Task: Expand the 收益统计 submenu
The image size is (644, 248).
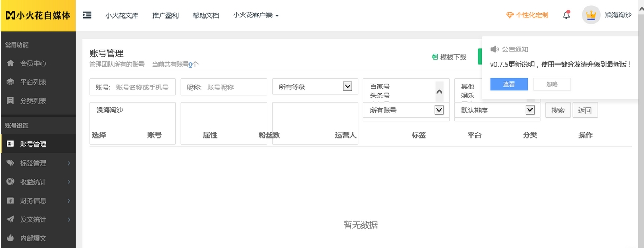Action: pyautogui.click(x=38, y=182)
